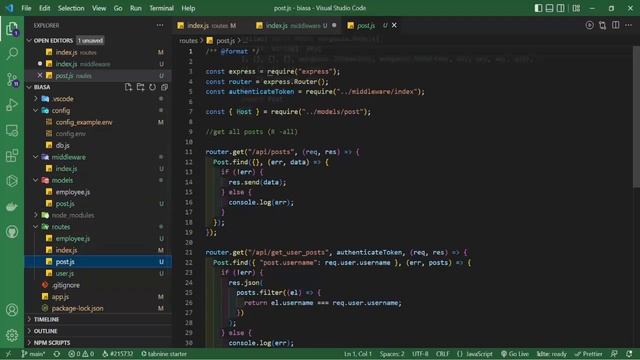This screenshot has height=360, width=640.
Task: Close post.js entry in Open Editors
Action: pos(40,76)
